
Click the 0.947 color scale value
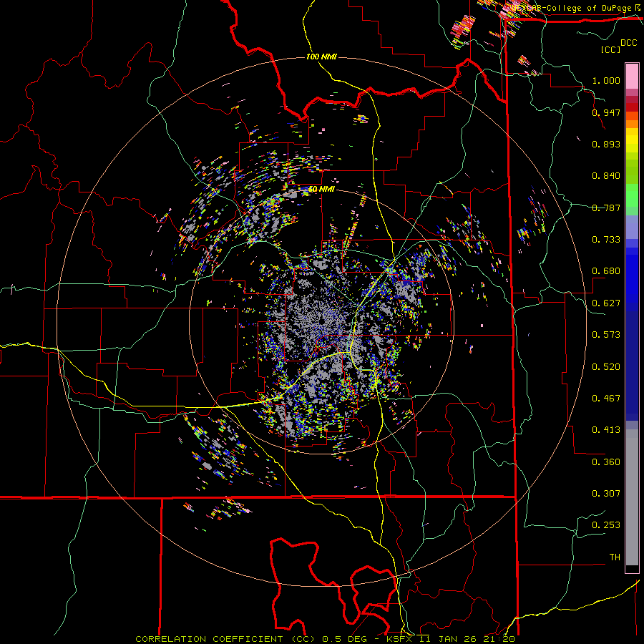(606, 112)
